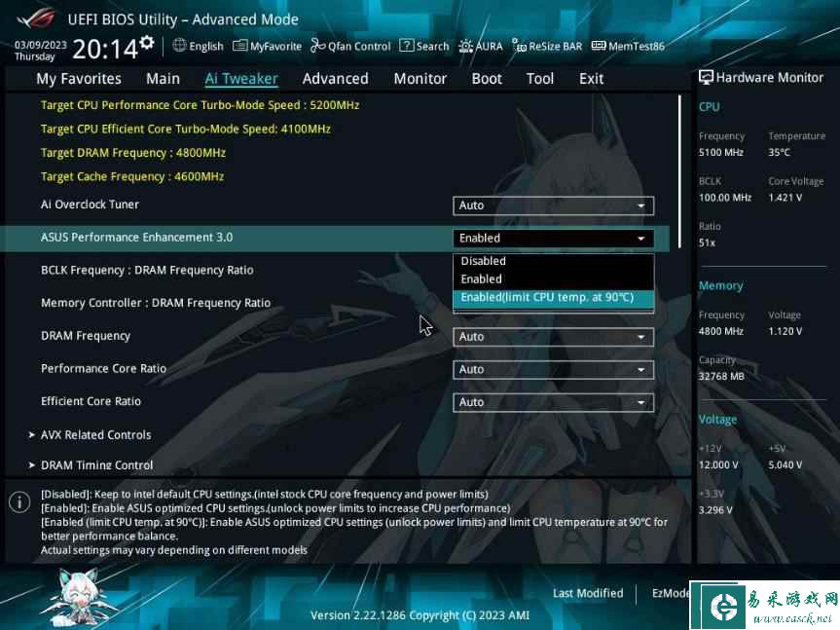Click the +12V 12.000 V reading

pos(718,465)
